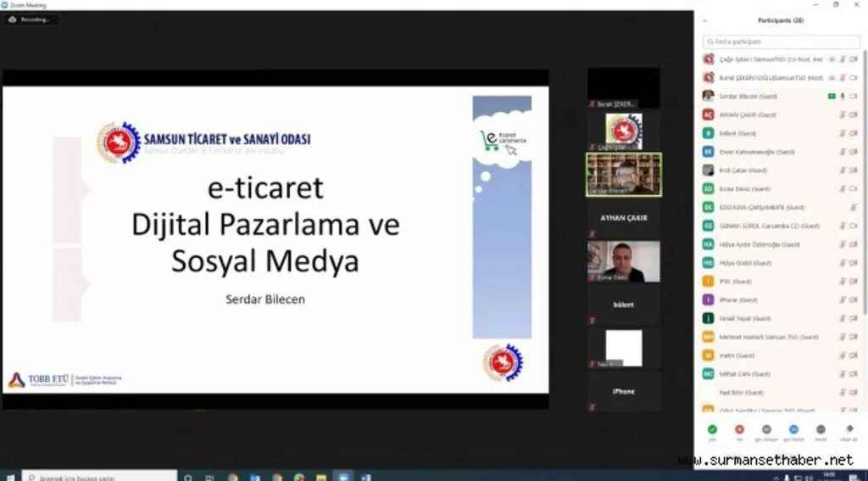Image resolution: width=868 pixels, height=481 pixels.
Task: Click the camera icon for Esma Deniz row
Action: pyautogui.click(x=853, y=189)
